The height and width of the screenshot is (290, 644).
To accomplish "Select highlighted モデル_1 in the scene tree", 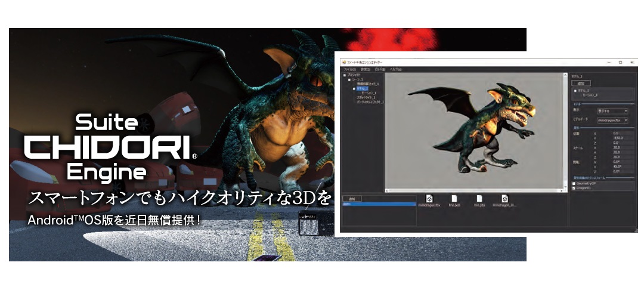I will click(x=363, y=89).
